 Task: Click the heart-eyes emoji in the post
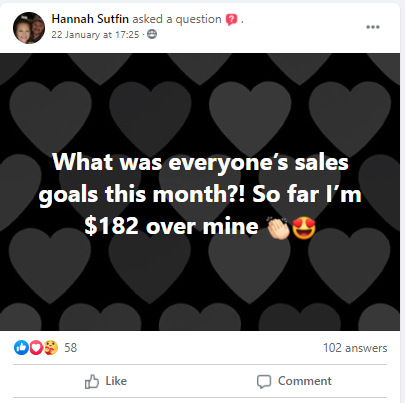pyautogui.click(x=304, y=228)
